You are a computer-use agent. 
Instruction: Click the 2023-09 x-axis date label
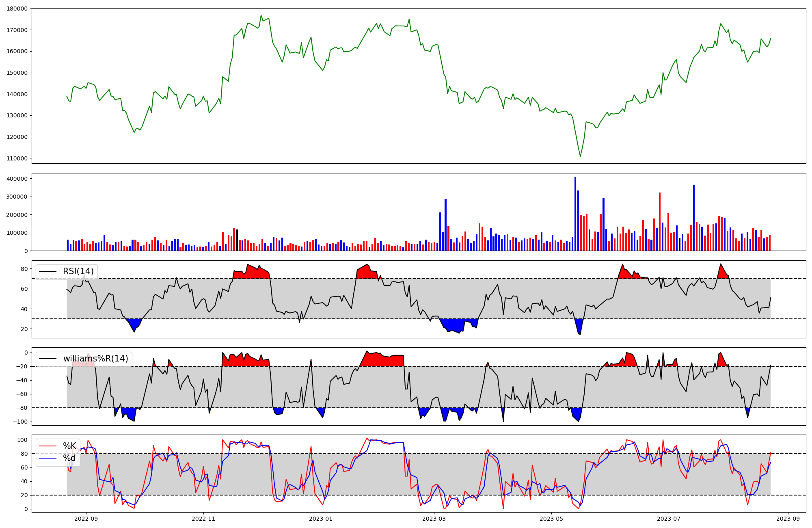click(788, 519)
